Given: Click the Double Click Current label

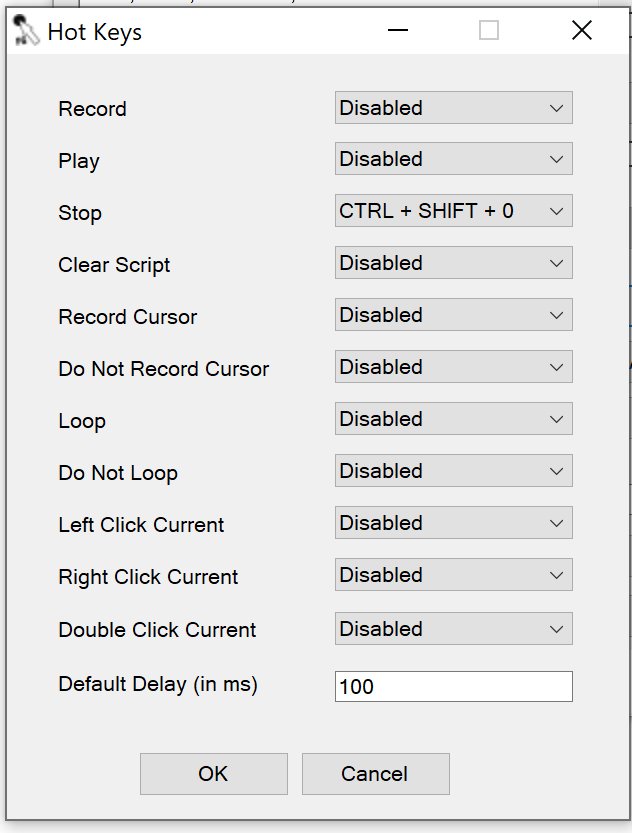Looking at the screenshot, I should tap(157, 630).
